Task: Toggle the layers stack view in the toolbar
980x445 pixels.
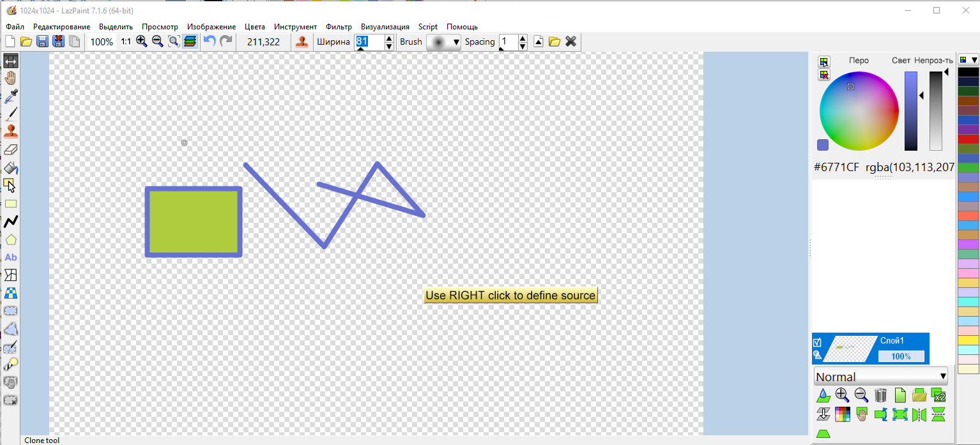Action: pos(190,41)
